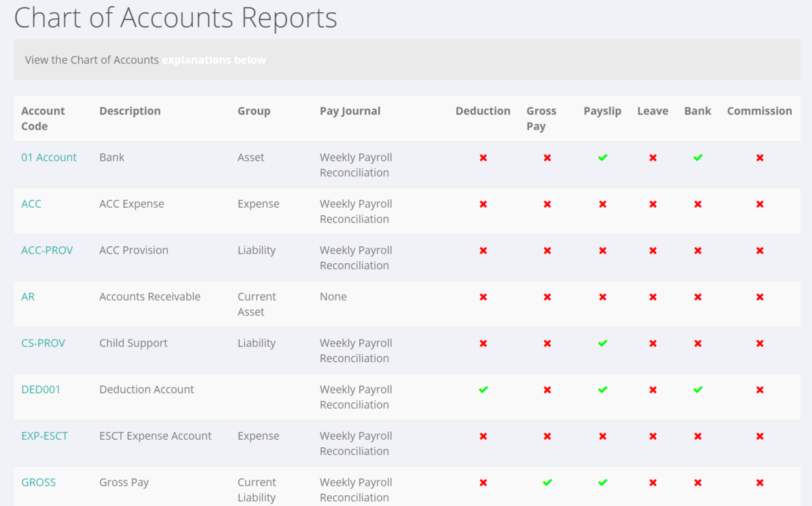Click the green Bank check for 01 Account
Image resolution: width=812 pixels, height=506 pixels.
[698, 157]
